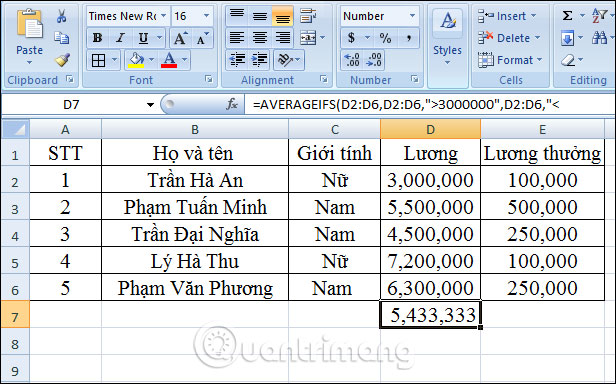Click Merge & Center icon

(x=308, y=38)
